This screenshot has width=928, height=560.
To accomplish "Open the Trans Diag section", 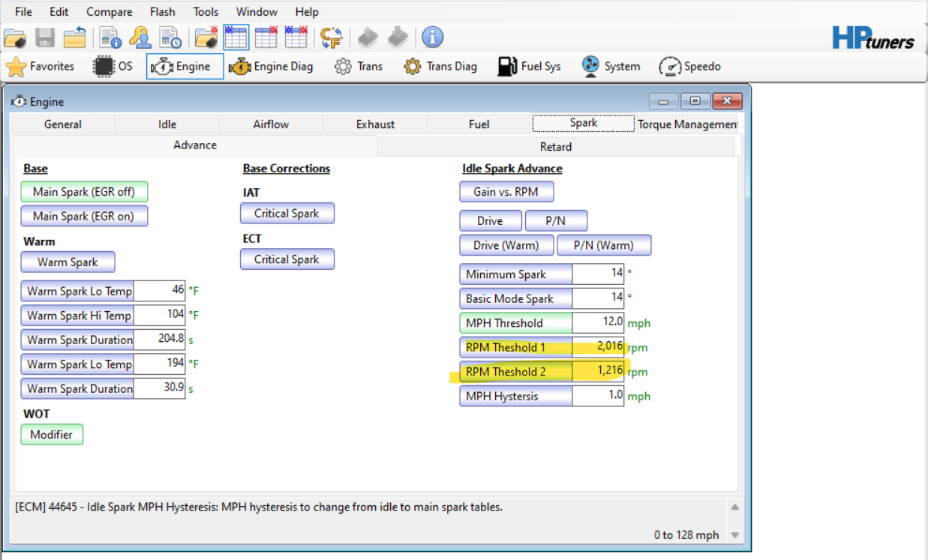I will (x=440, y=67).
